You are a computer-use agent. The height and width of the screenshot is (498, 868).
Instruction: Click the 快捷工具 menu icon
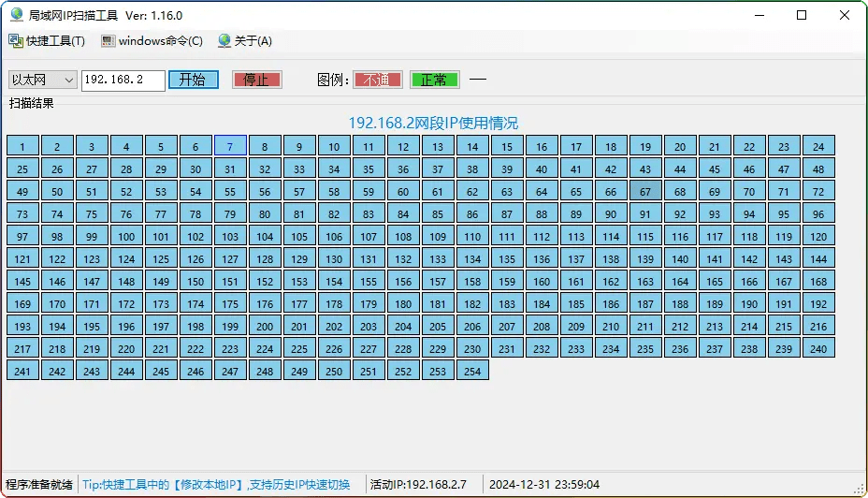coord(15,41)
